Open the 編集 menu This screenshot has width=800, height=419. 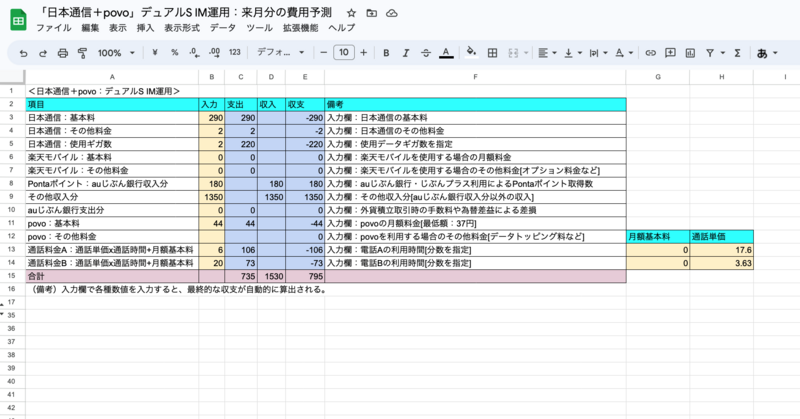click(90, 28)
